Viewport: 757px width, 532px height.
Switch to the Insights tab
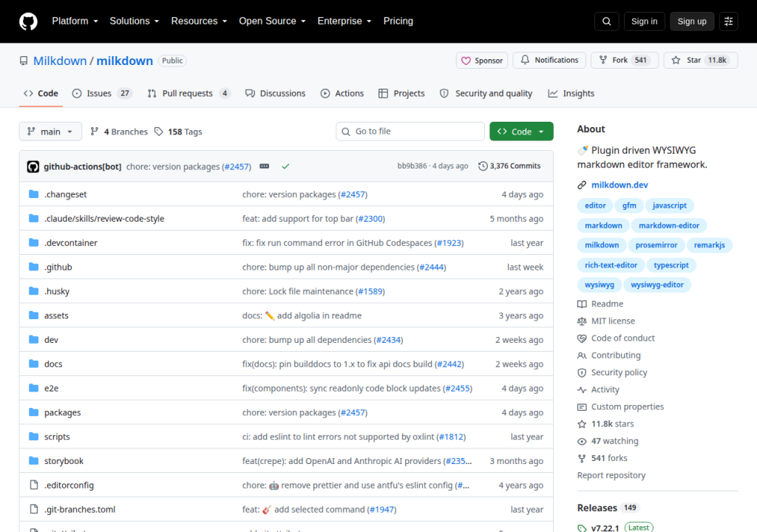(x=571, y=93)
